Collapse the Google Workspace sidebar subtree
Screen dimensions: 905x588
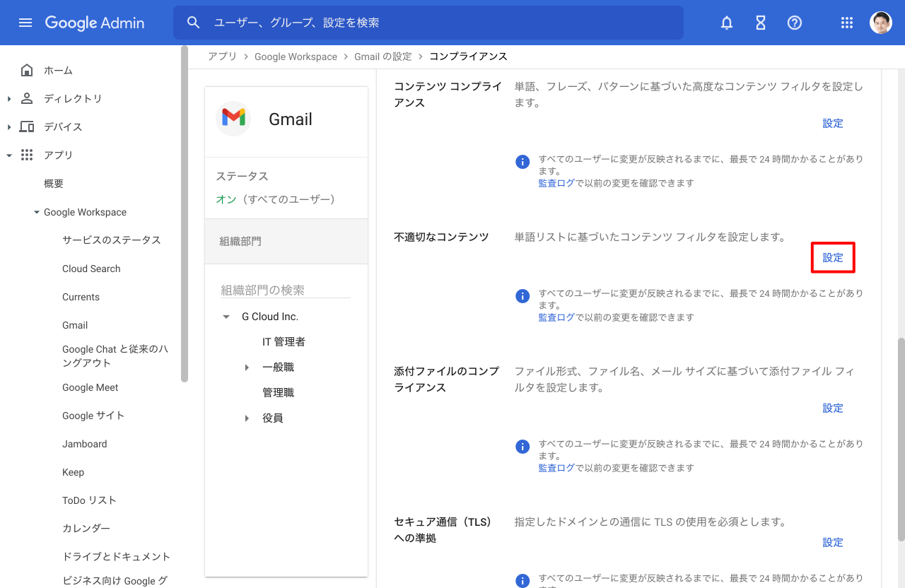tap(37, 212)
